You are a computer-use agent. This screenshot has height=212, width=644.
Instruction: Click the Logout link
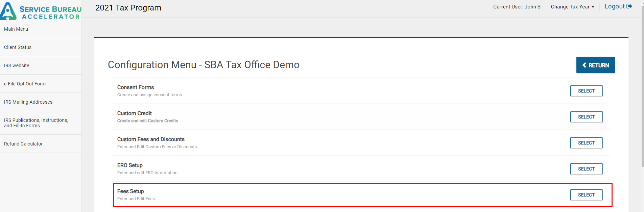614,6
